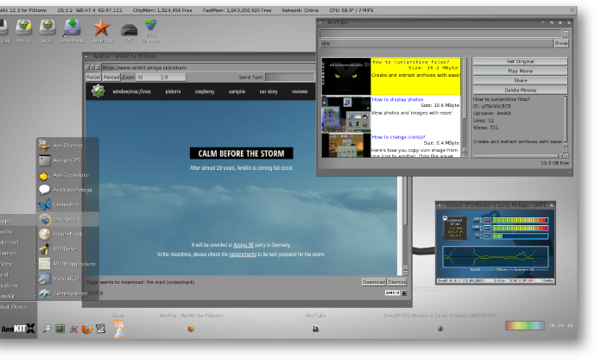This screenshot has height=364, width=601.
Task: Open reviews page in site navigation
Action: (300, 91)
